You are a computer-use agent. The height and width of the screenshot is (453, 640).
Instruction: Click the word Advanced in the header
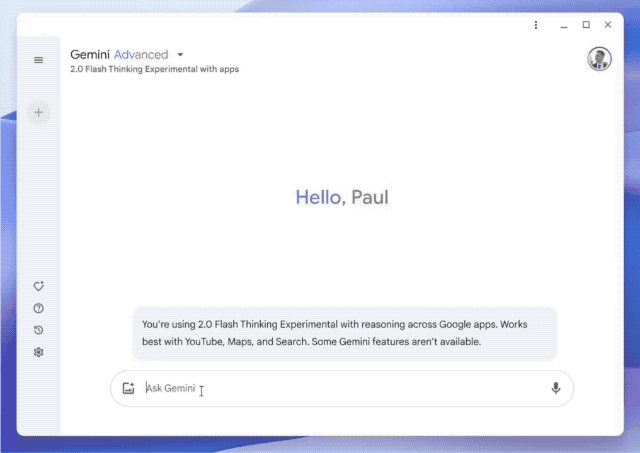click(141, 55)
